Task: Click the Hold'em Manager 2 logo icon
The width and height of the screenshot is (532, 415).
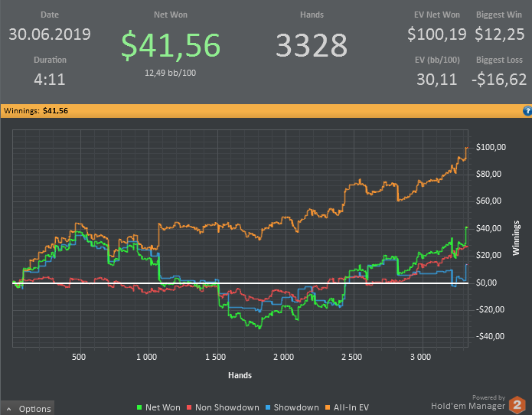Action: (517, 404)
